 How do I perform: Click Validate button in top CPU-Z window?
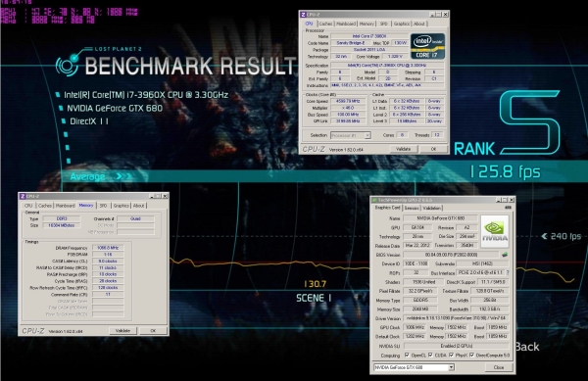(403, 149)
